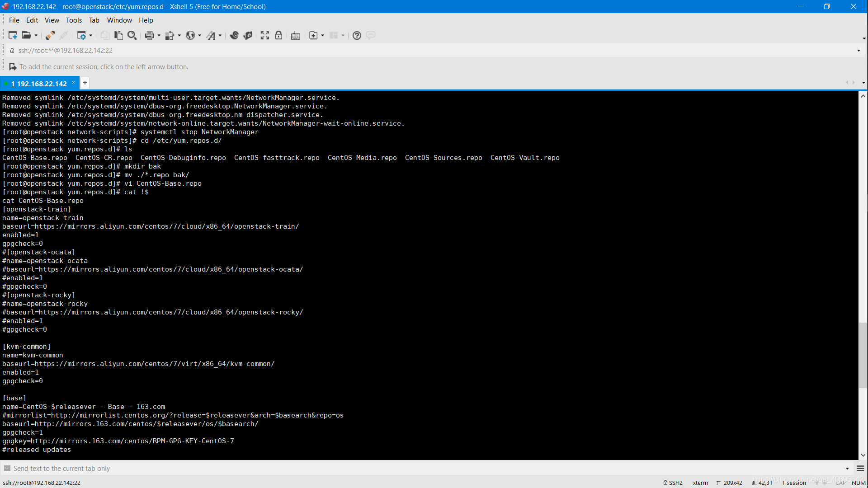
Task: Click the terminal scrollbar up arrow
Action: coord(863,96)
